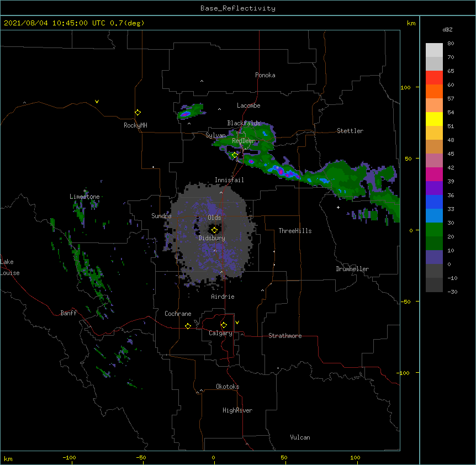This screenshot has width=476, height=465.
Task: Click the Didsbury town label
Action: [x=212, y=238]
